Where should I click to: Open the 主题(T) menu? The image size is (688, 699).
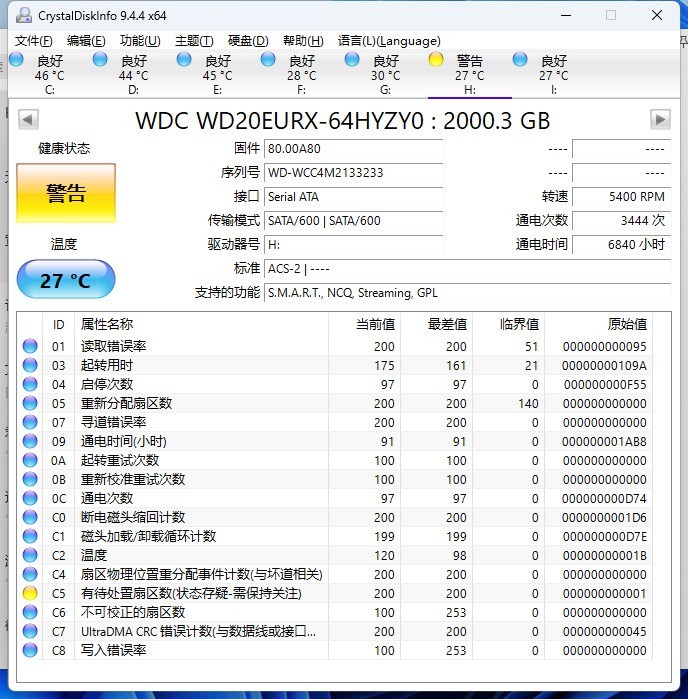(194, 41)
